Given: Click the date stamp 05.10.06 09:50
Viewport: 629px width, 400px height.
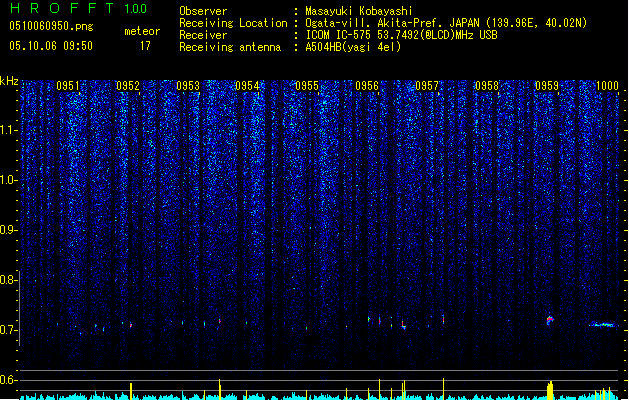Looking at the screenshot, I should (51, 46).
